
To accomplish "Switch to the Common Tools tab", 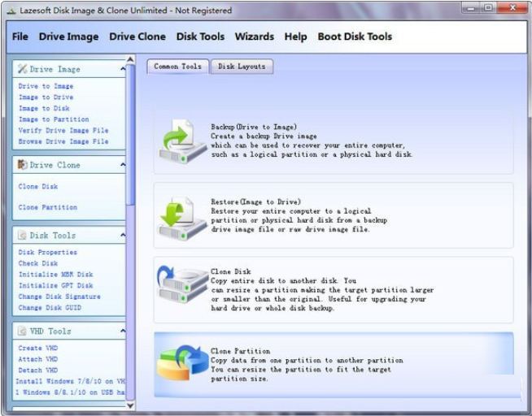I will pyautogui.click(x=178, y=67).
